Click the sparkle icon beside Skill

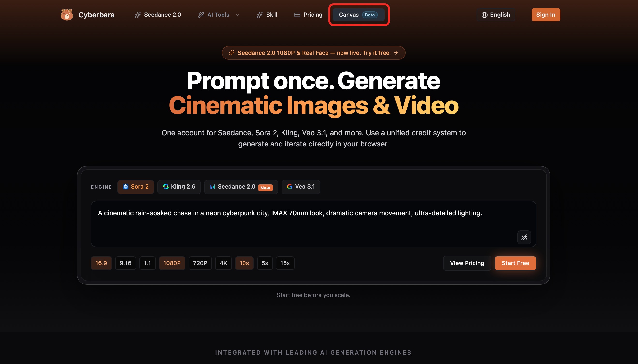(x=260, y=15)
